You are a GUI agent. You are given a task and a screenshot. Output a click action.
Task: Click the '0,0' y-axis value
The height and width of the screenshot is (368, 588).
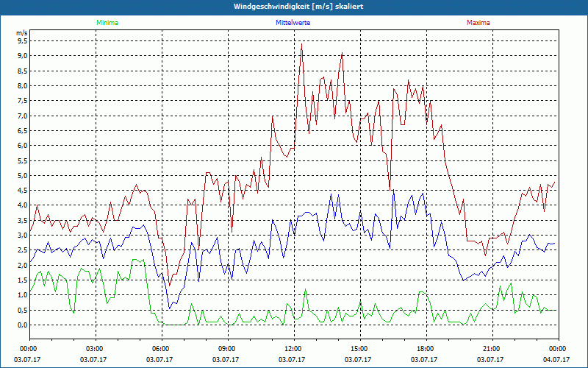pyautogui.click(x=23, y=325)
